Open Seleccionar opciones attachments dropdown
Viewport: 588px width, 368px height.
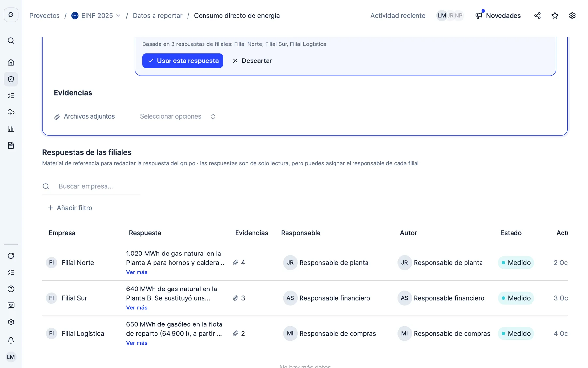click(x=178, y=117)
